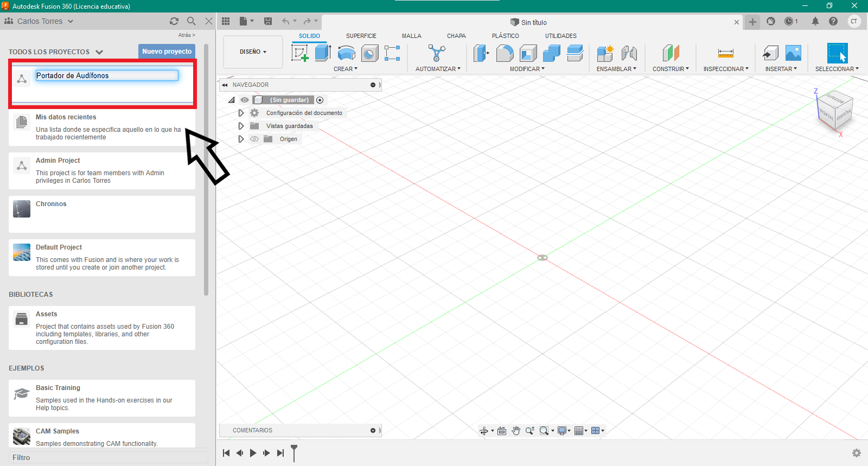The width and height of the screenshot is (868, 466).
Task: Show the hidden Origen folder
Action: click(x=254, y=139)
